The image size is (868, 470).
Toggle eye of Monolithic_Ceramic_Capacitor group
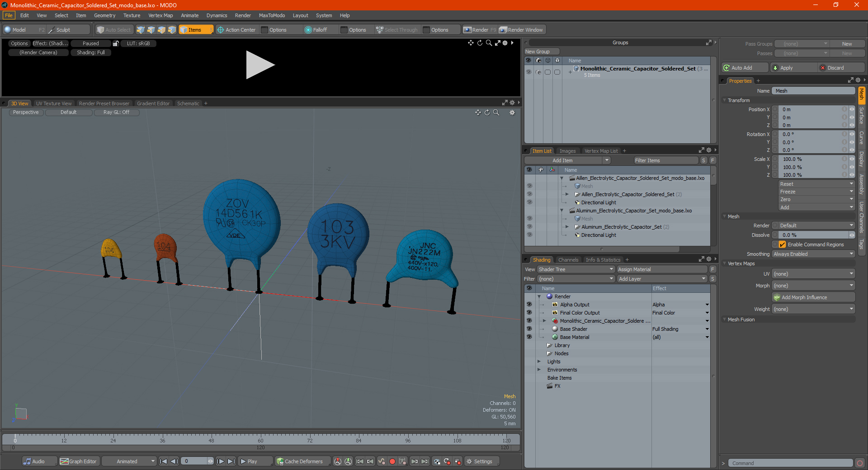pyautogui.click(x=528, y=72)
